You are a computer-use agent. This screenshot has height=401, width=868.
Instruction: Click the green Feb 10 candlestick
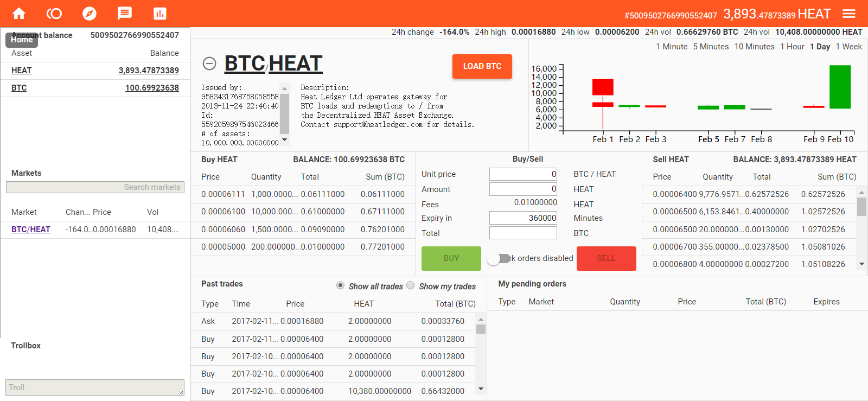[840, 87]
